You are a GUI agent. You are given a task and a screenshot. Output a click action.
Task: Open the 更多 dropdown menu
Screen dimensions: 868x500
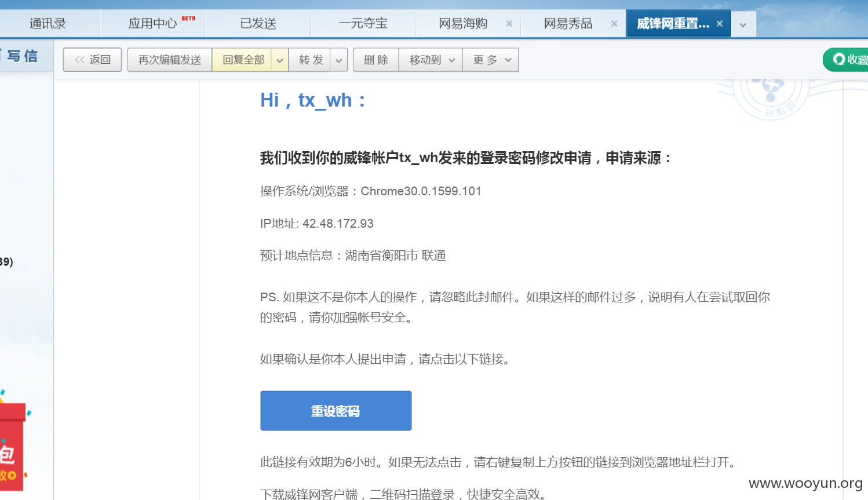491,60
